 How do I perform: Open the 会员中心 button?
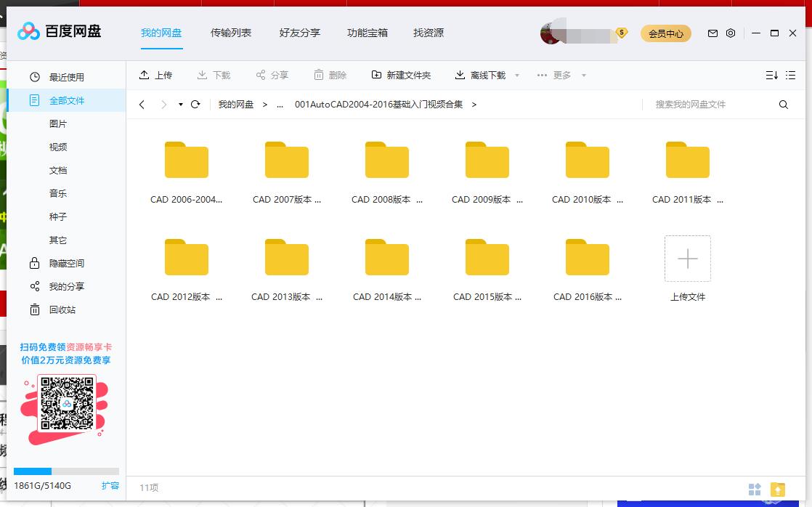coord(666,33)
